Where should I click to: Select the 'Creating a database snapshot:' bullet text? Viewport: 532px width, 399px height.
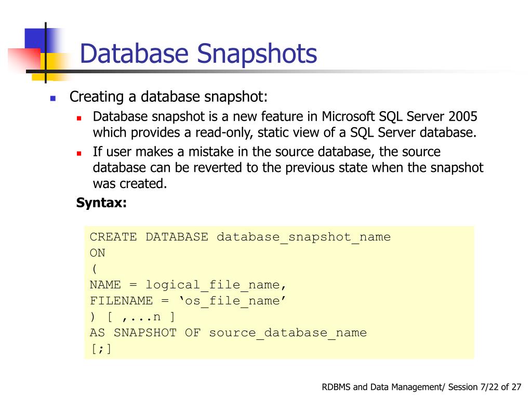(x=169, y=97)
